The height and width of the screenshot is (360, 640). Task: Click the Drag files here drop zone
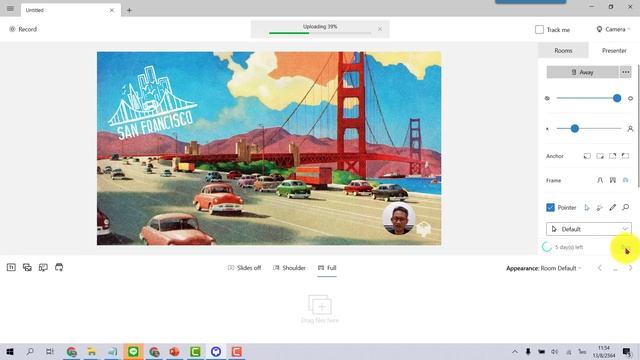[320, 309]
